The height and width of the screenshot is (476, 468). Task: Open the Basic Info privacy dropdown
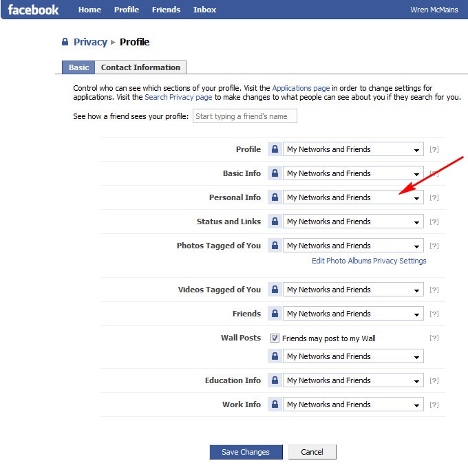353,173
